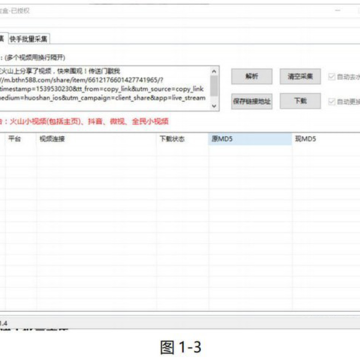This screenshot has width=360, height=360.
Task: Click the 现MD5 column header
Action: pyautogui.click(x=326, y=139)
